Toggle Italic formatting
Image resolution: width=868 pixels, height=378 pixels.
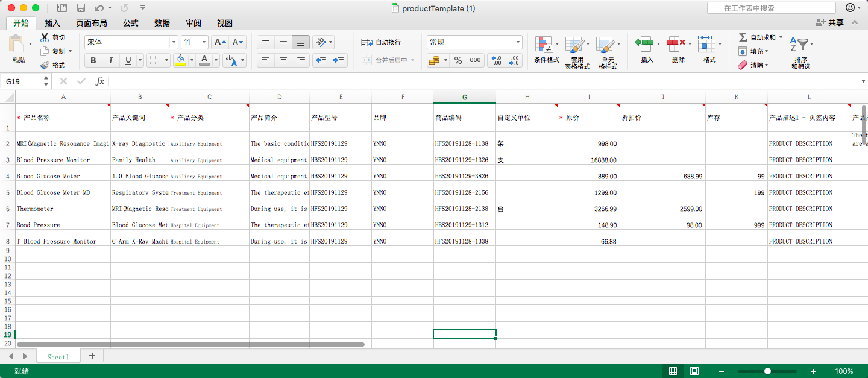(x=110, y=60)
